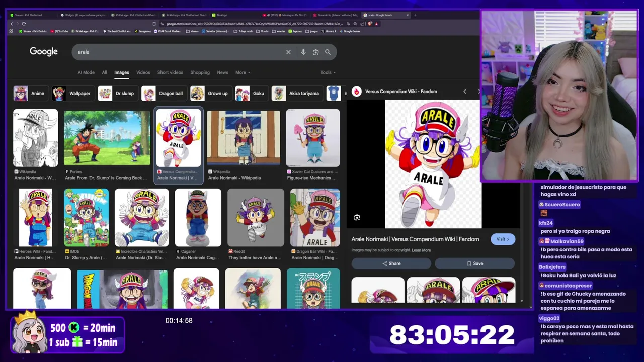Viewport: 644px width, 362px height.
Task: Click the Save button in preview panel
Action: [x=475, y=263]
